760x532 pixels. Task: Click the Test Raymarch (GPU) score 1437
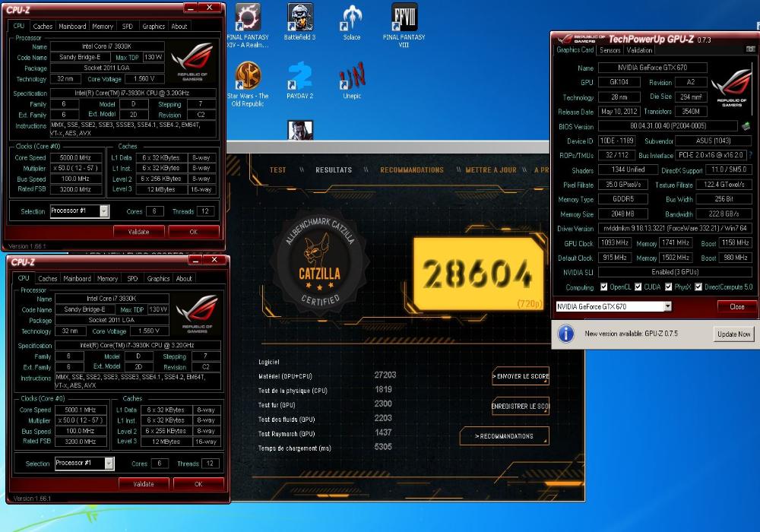383,432
